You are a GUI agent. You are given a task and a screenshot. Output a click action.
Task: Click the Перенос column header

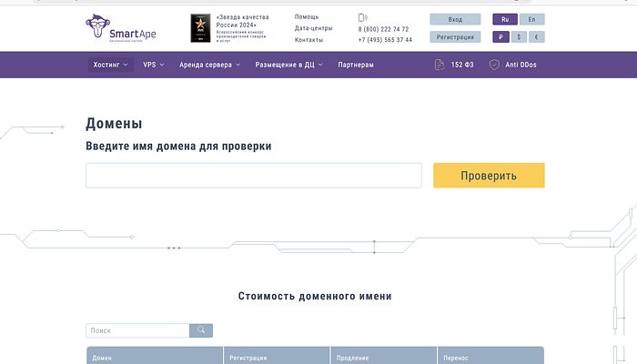click(490, 356)
